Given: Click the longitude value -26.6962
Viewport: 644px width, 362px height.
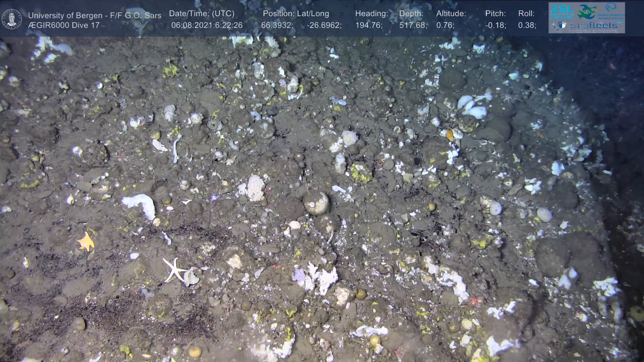Looking at the screenshot, I should pos(324,25).
